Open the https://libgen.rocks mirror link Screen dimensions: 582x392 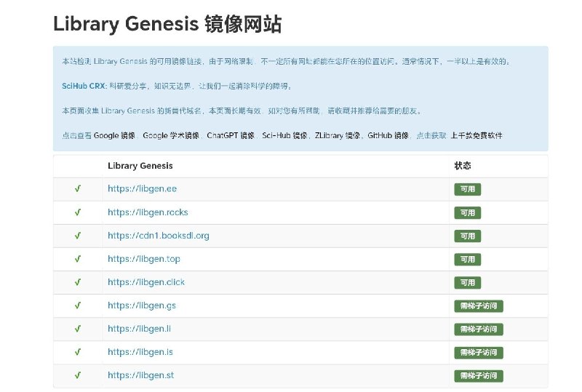(x=148, y=212)
